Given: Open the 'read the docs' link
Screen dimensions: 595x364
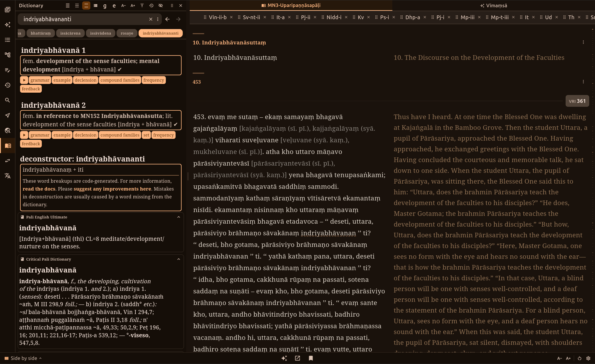Looking at the screenshot, I should point(39,189).
